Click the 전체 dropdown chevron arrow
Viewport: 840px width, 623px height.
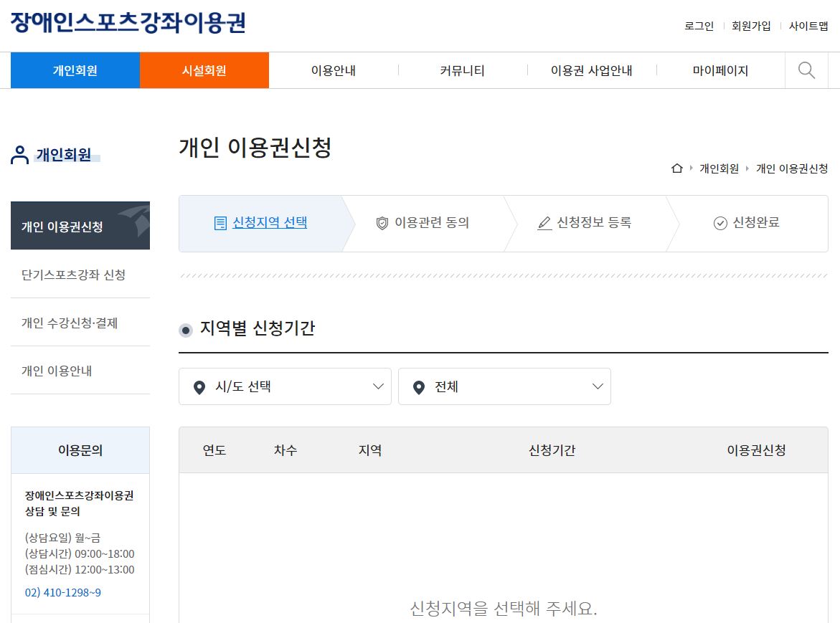pos(597,386)
